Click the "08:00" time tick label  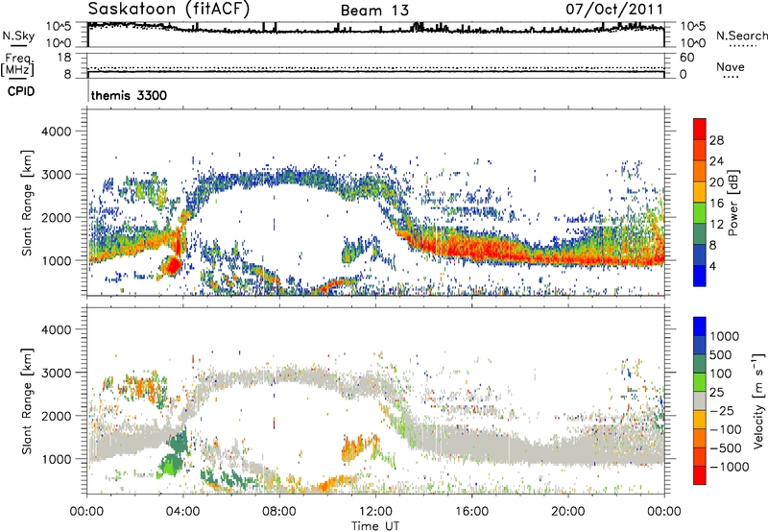point(279,512)
